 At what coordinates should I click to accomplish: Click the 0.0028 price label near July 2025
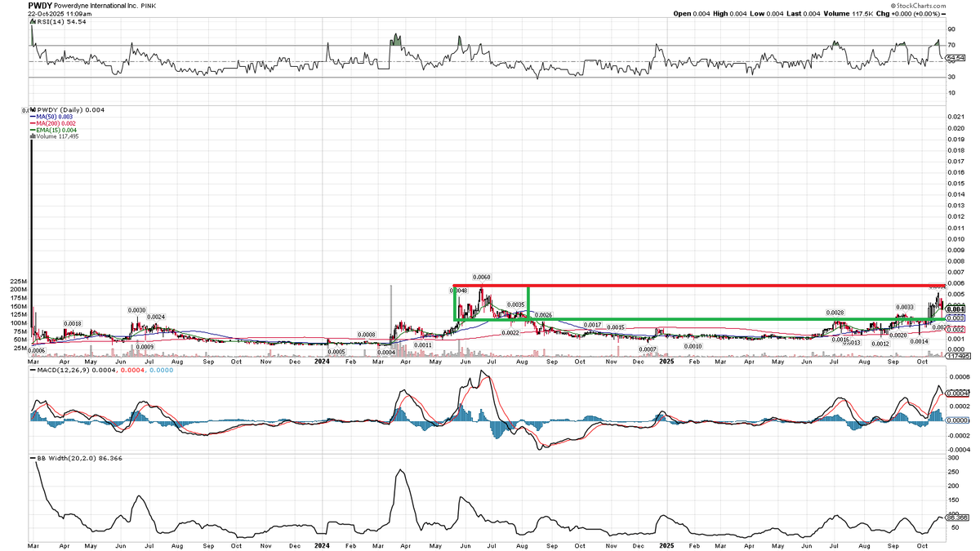click(835, 313)
